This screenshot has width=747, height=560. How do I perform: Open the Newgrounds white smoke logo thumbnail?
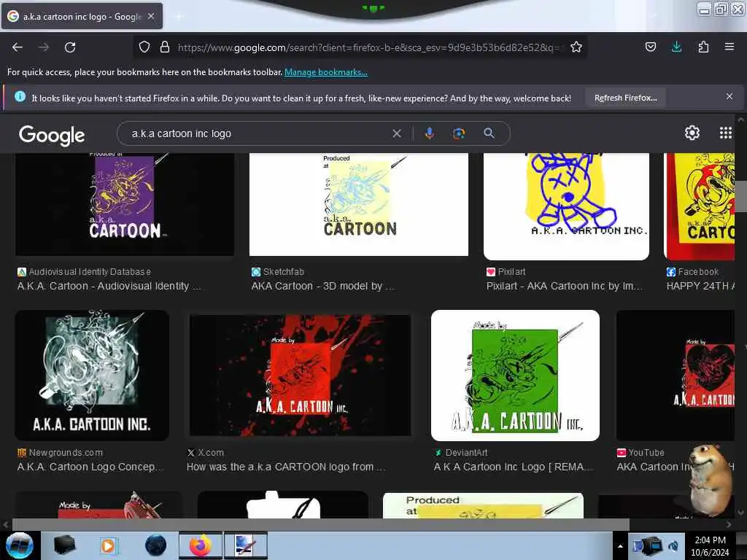click(x=92, y=376)
